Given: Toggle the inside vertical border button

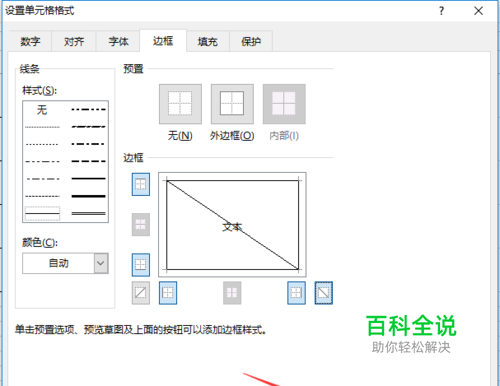Looking at the screenshot, I should (x=232, y=293).
